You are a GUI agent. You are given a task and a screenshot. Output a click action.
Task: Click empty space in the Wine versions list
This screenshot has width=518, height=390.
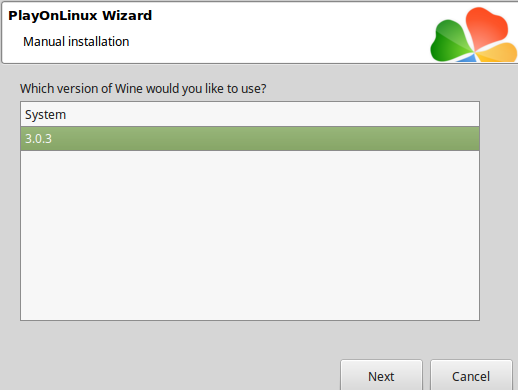coord(250,235)
